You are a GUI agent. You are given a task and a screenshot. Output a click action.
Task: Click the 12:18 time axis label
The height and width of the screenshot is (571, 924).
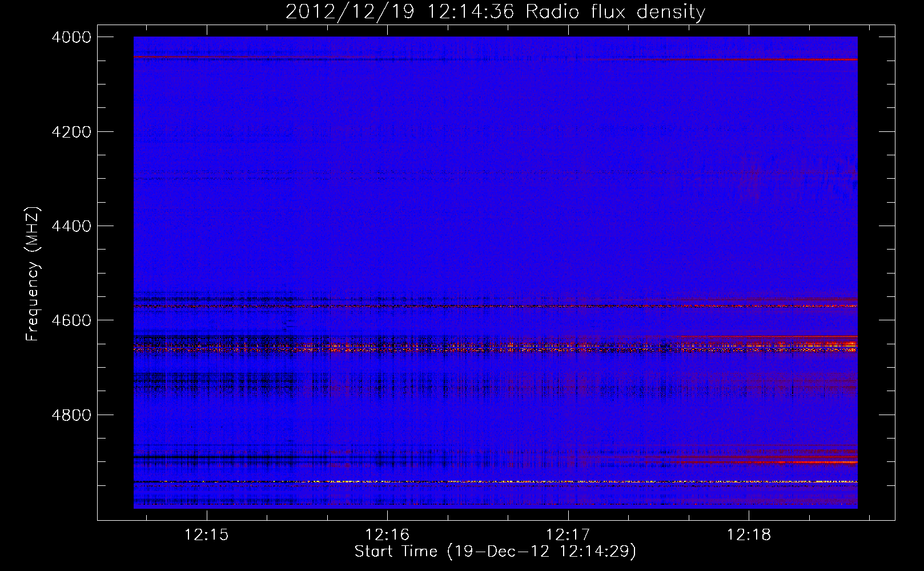[749, 534]
